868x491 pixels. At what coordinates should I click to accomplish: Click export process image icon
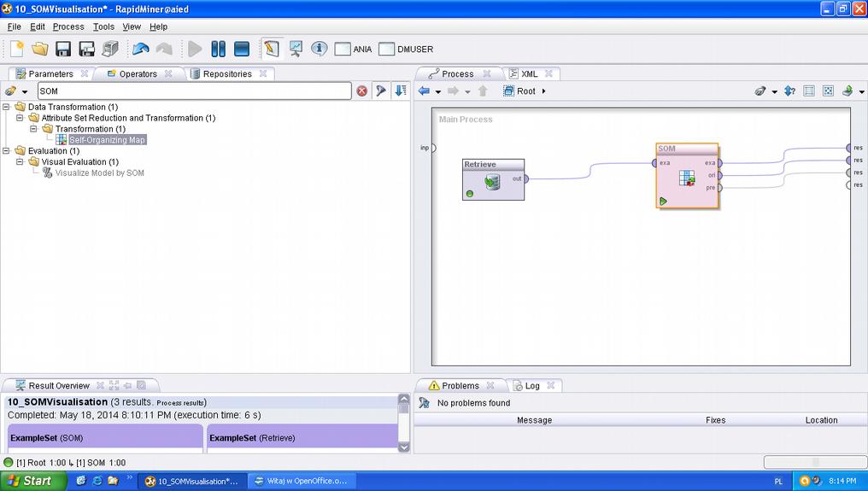tap(847, 91)
